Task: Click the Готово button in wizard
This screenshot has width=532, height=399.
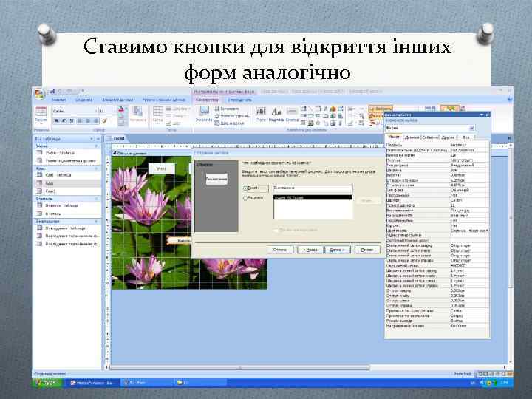Action: [x=367, y=250]
